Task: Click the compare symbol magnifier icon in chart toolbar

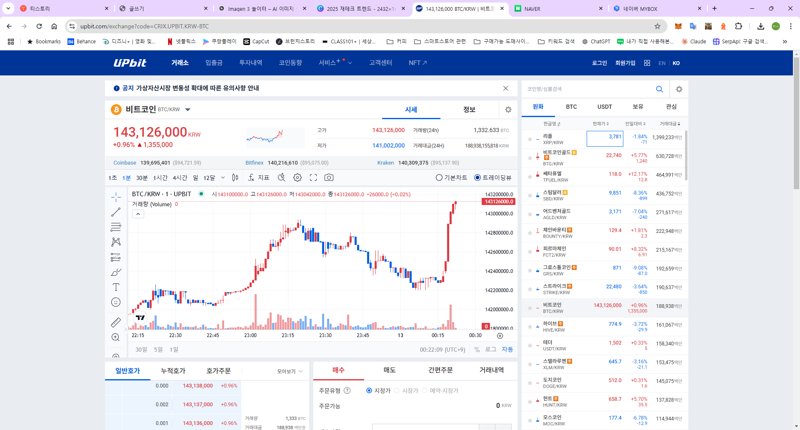Action: [282, 178]
